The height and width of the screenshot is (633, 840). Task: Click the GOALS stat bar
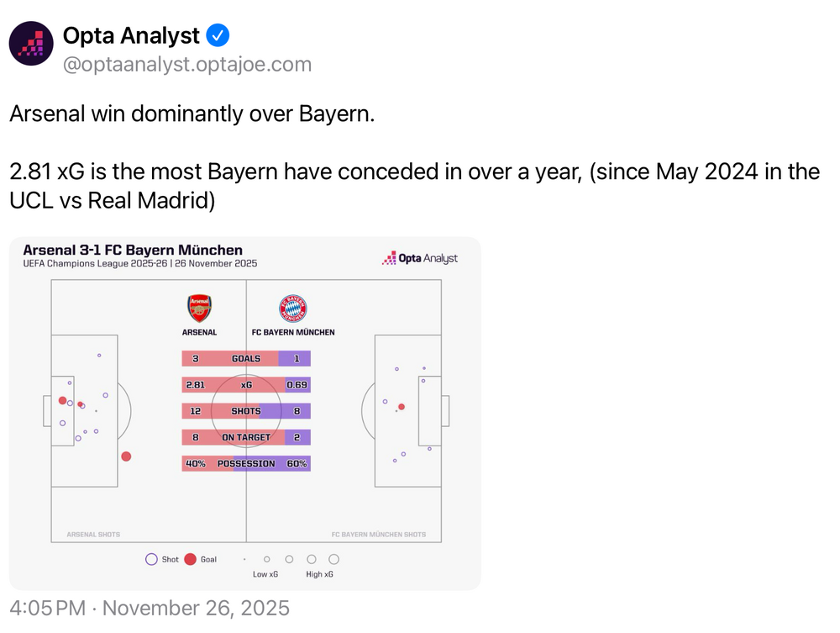[246, 358]
